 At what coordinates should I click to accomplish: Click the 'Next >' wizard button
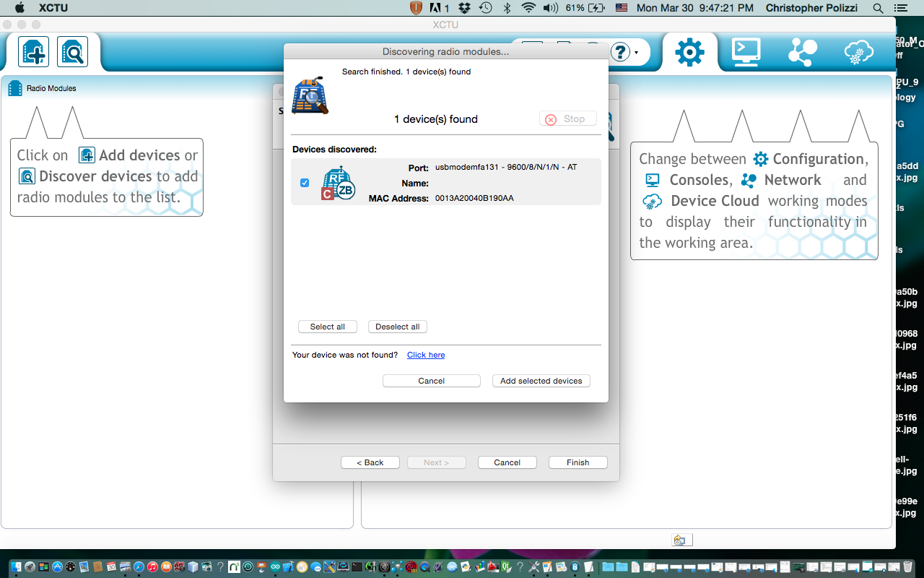click(437, 462)
